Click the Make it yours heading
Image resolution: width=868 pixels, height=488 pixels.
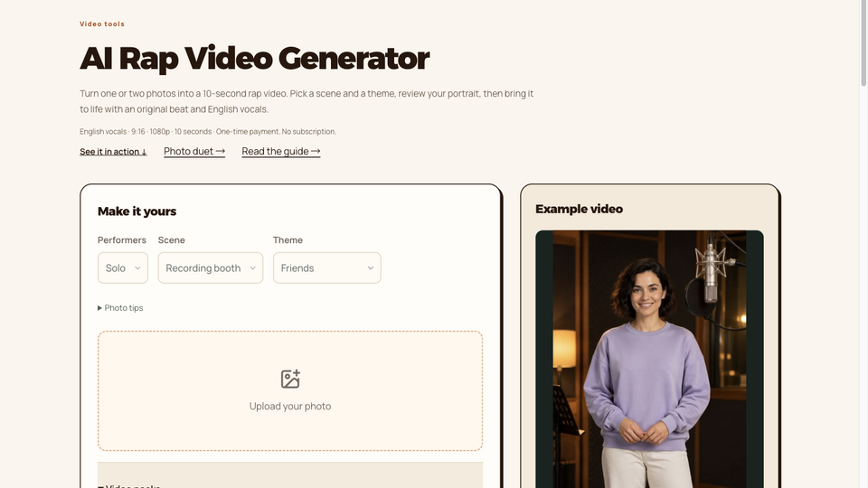pyautogui.click(x=137, y=211)
